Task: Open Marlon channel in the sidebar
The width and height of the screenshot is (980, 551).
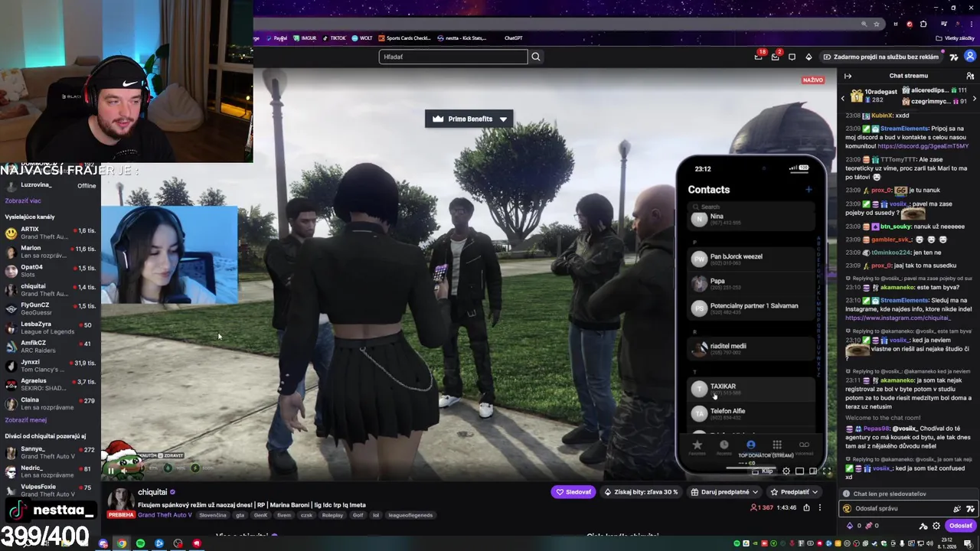Action: (x=51, y=252)
